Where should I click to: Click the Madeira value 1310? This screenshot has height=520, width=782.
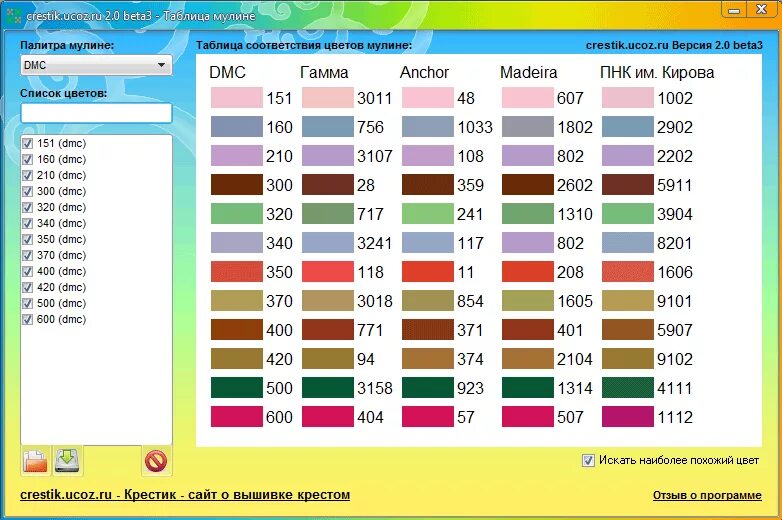coord(575,214)
